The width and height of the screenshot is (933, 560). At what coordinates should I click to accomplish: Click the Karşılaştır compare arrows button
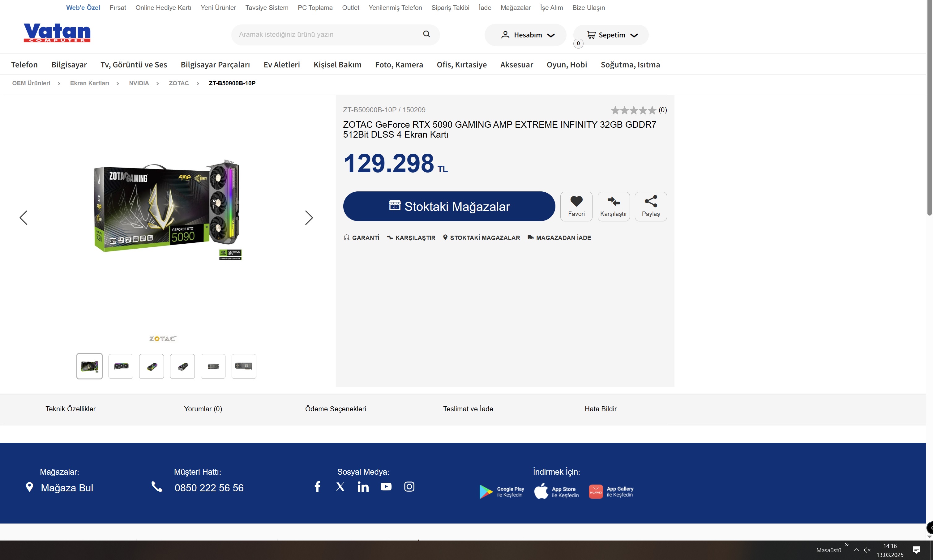pyautogui.click(x=614, y=206)
